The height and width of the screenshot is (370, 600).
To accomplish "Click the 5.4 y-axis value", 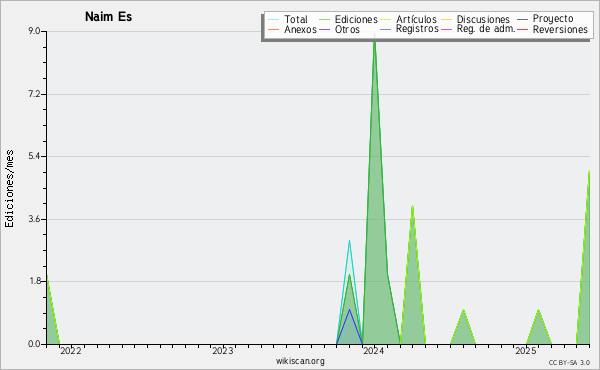I will [x=34, y=156].
